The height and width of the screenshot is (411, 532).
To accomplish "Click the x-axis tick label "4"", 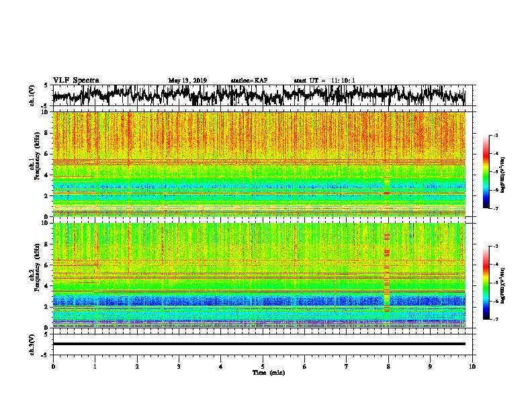I will 220,367.
